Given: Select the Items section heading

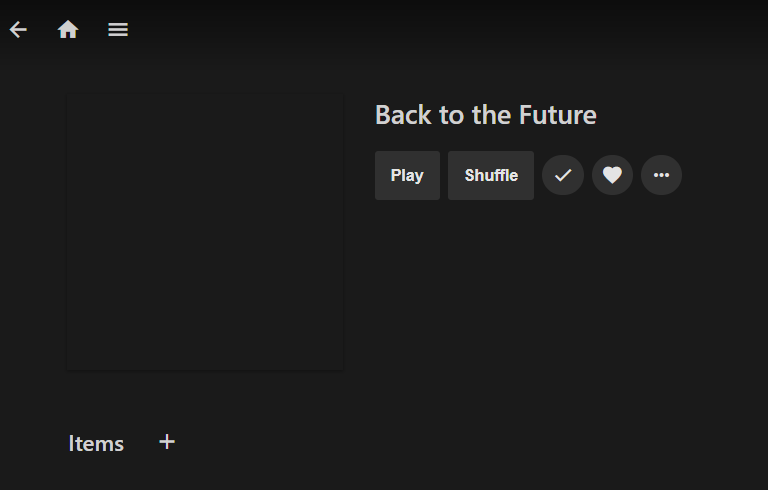Looking at the screenshot, I should click(x=96, y=443).
